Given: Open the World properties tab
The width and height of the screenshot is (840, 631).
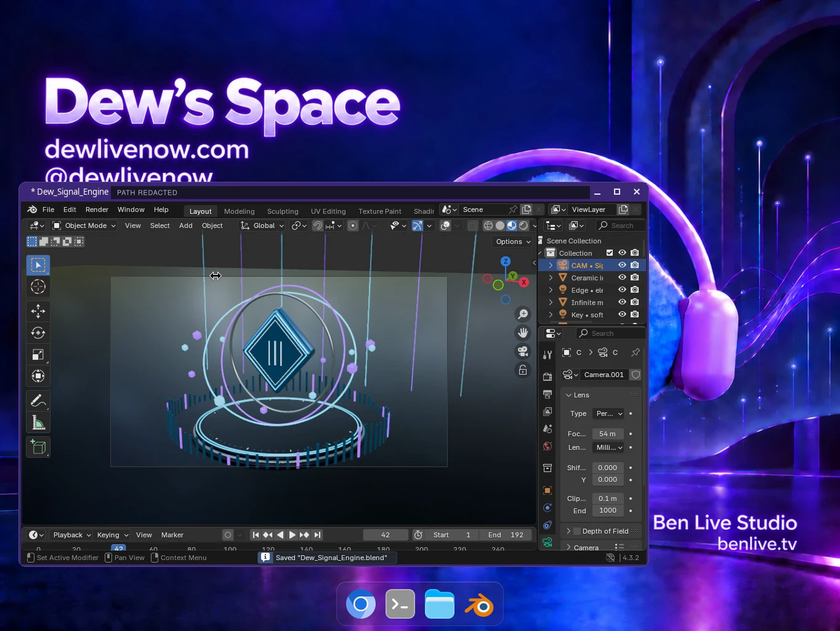Looking at the screenshot, I should (x=547, y=446).
